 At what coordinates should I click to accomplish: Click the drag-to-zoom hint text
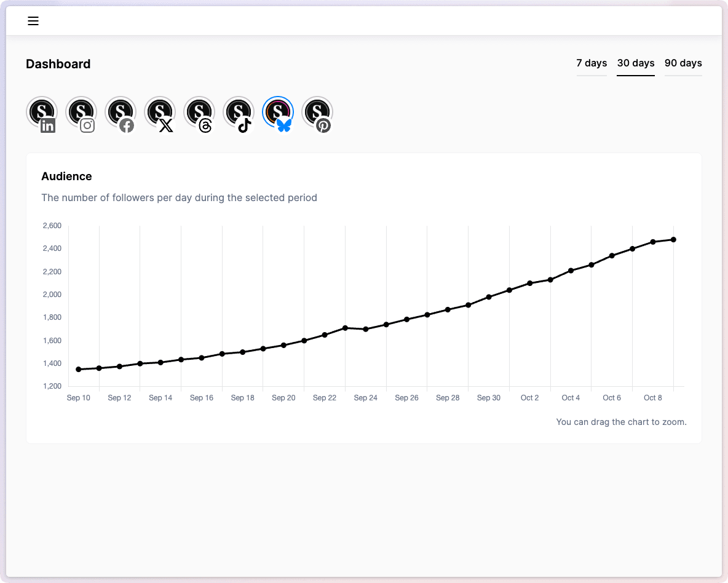pyautogui.click(x=621, y=422)
